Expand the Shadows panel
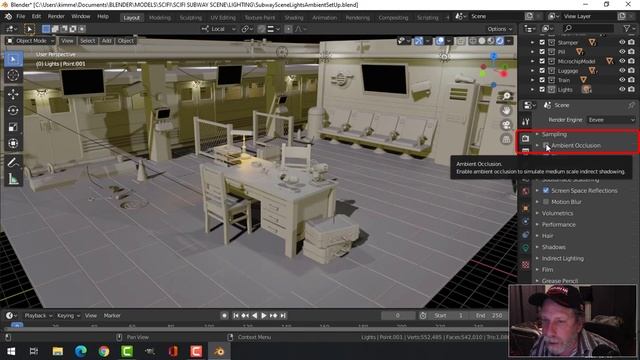 pos(553,247)
